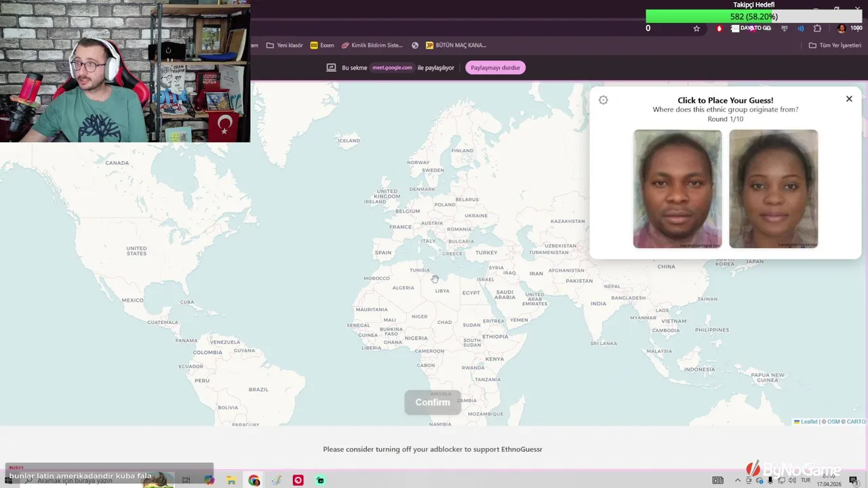This screenshot has height=488, width=868.
Task: Open the taskbar clock and date
Action: pyautogui.click(x=829, y=481)
